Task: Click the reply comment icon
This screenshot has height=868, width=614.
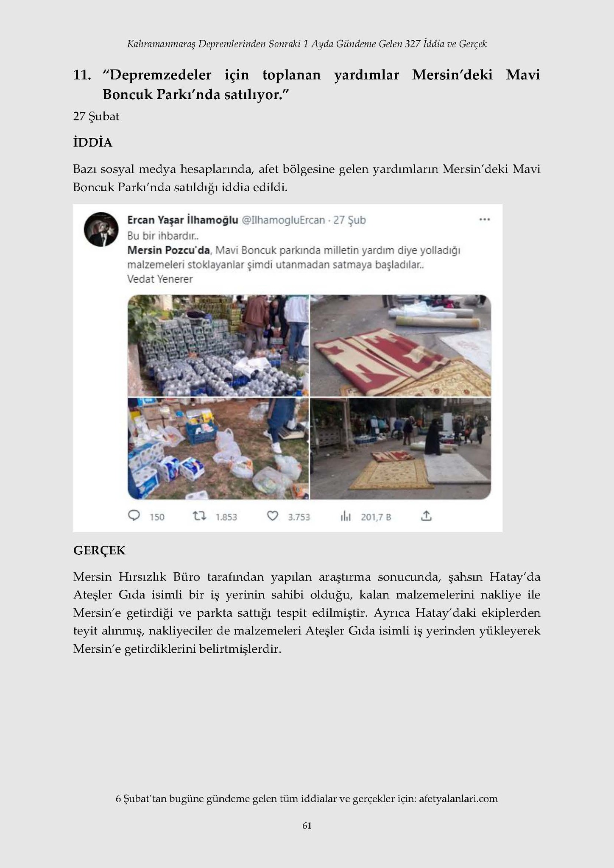Action: click(134, 516)
